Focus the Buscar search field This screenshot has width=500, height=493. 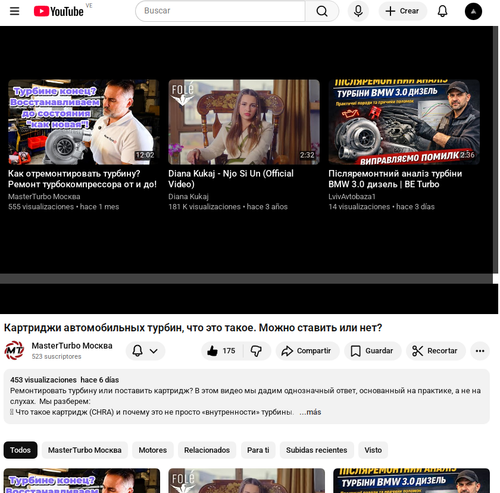tap(220, 11)
